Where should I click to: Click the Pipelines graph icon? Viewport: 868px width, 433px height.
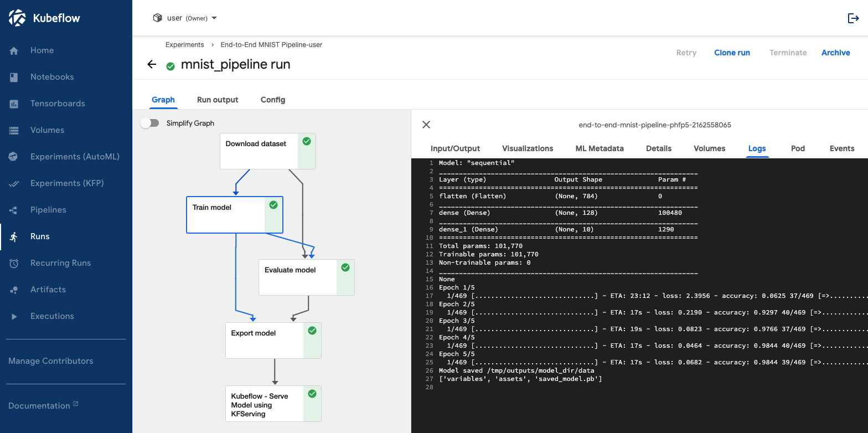(14, 210)
